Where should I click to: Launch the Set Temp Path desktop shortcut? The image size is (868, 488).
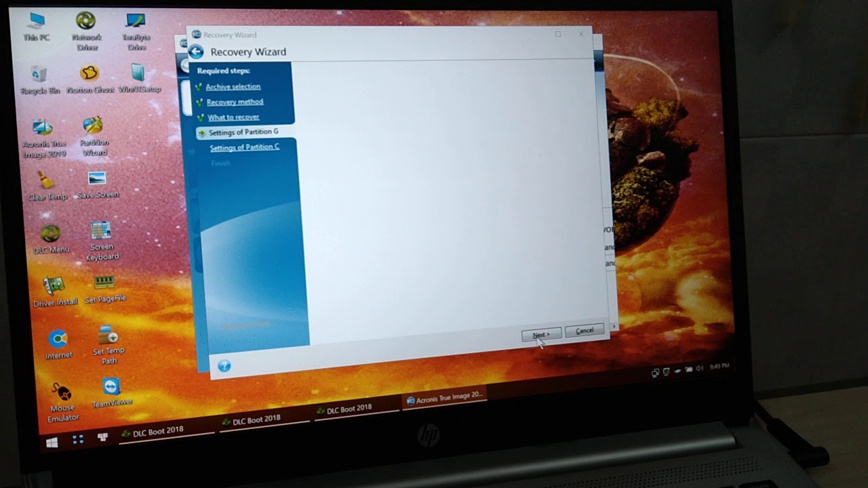point(108,345)
